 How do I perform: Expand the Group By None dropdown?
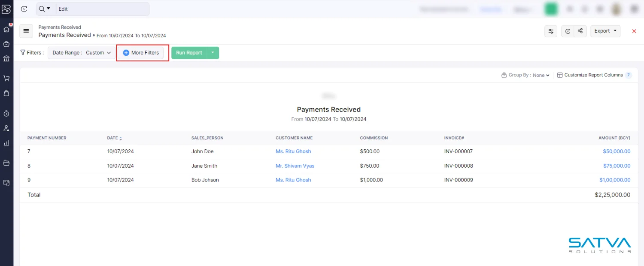coord(541,75)
